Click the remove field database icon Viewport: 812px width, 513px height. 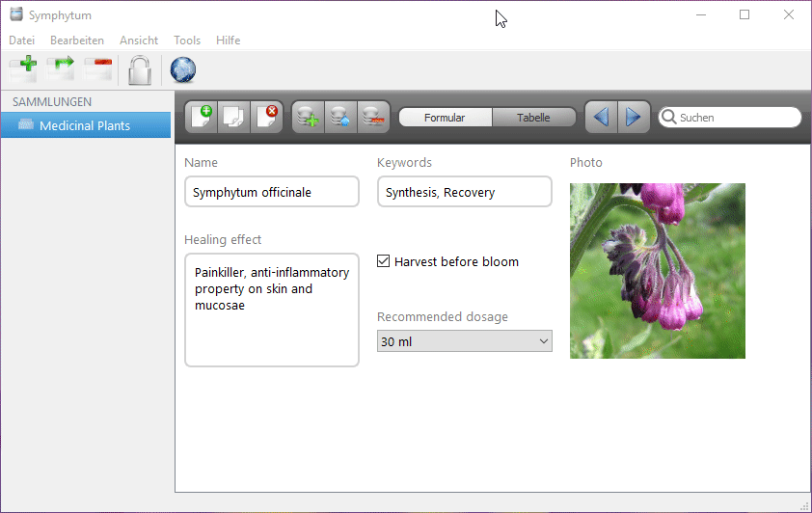(373, 117)
